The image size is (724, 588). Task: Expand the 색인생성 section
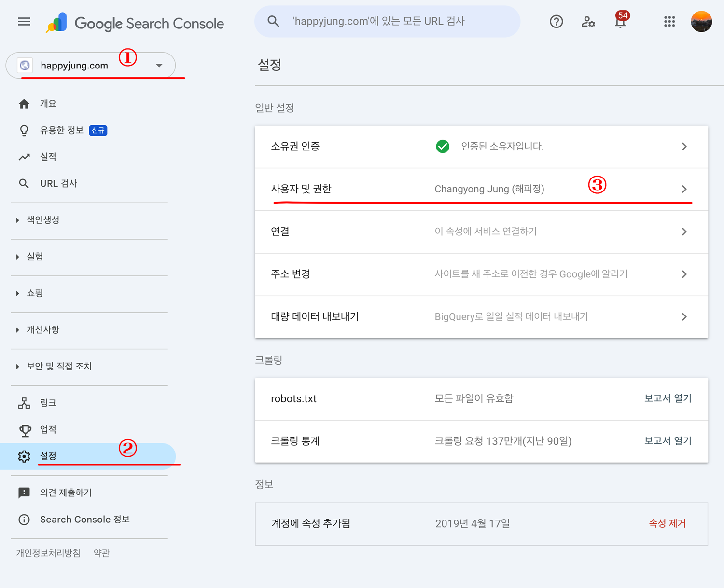tap(43, 220)
